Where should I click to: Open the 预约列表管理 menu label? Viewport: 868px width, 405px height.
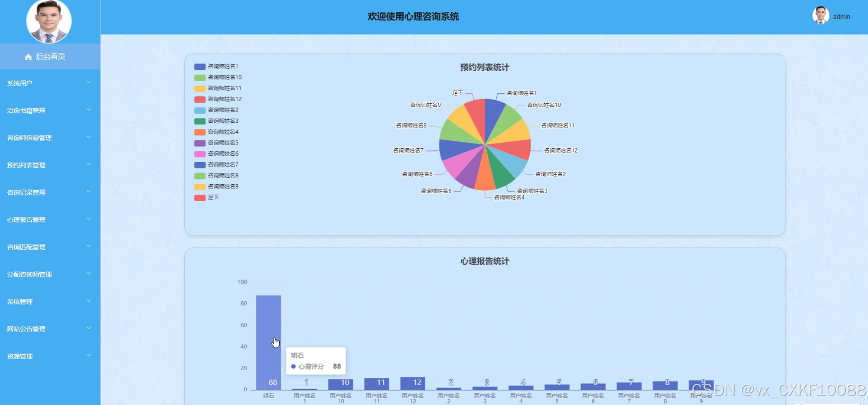pos(26,165)
